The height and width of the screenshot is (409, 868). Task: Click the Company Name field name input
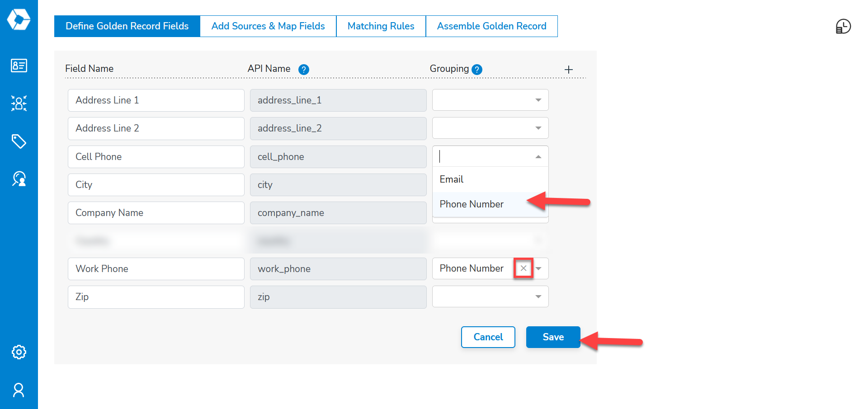[x=156, y=213]
